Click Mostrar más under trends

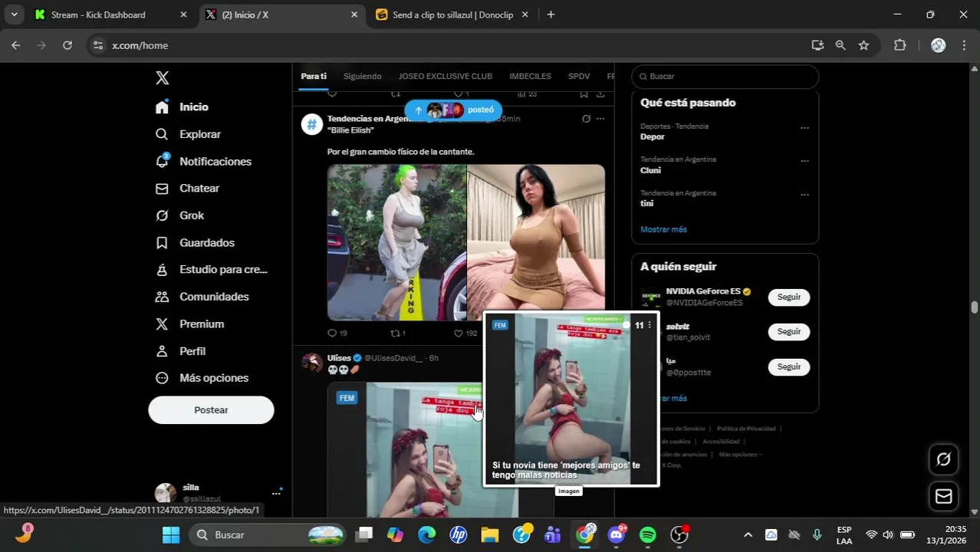[x=663, y=229]
